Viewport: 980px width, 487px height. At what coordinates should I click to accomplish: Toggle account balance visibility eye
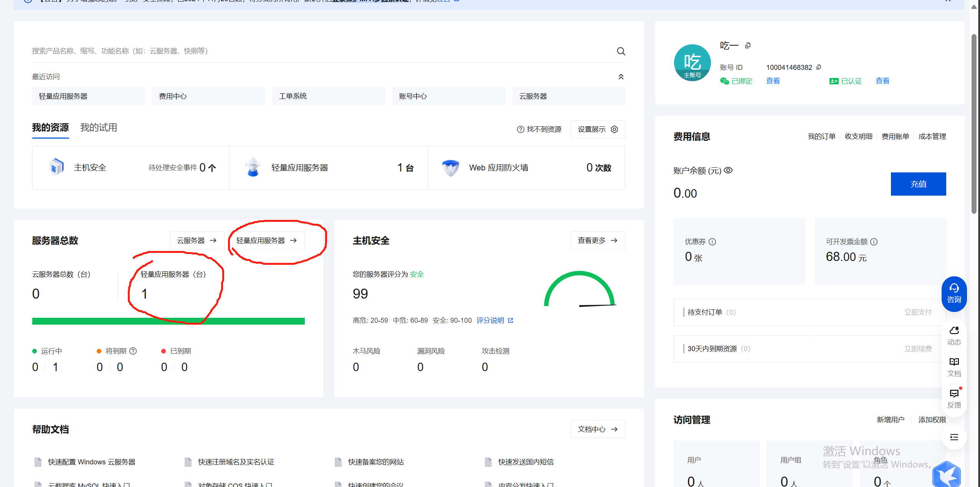click(x=728, y=170)
